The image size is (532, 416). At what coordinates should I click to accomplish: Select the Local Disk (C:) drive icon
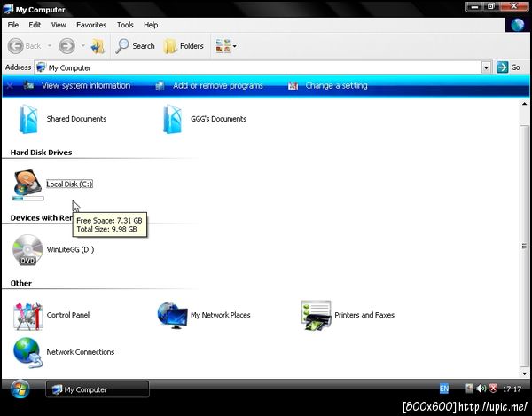(27, 182)
